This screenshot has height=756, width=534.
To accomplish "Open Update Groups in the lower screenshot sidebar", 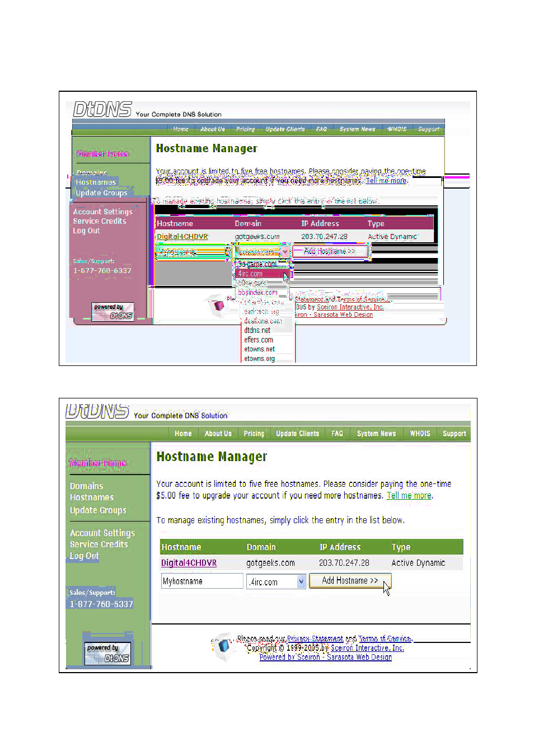I will [98, 510].
